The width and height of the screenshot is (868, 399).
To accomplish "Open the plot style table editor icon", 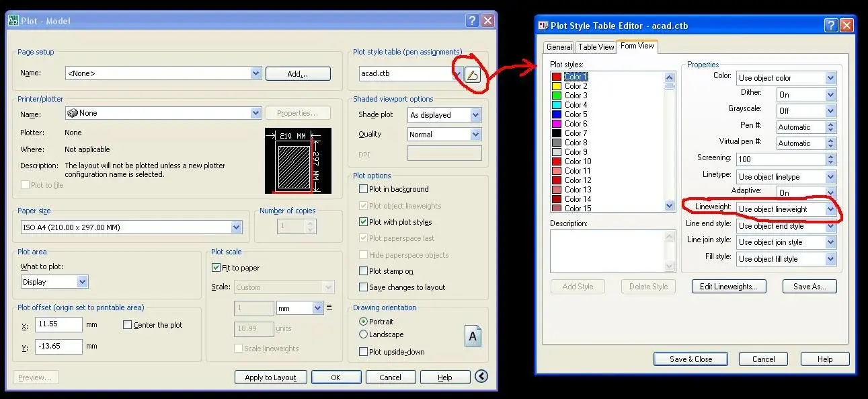I will point(473,74).
